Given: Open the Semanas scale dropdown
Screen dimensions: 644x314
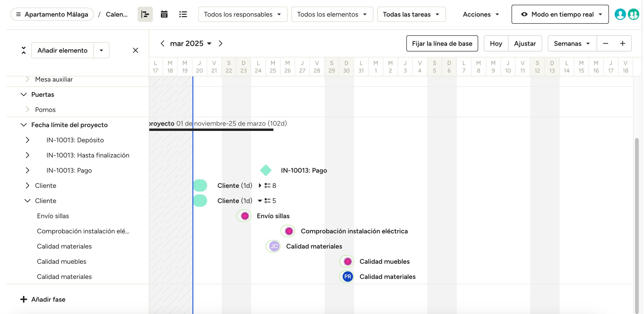Looking at the screenshot, I should tap(572, 44).
